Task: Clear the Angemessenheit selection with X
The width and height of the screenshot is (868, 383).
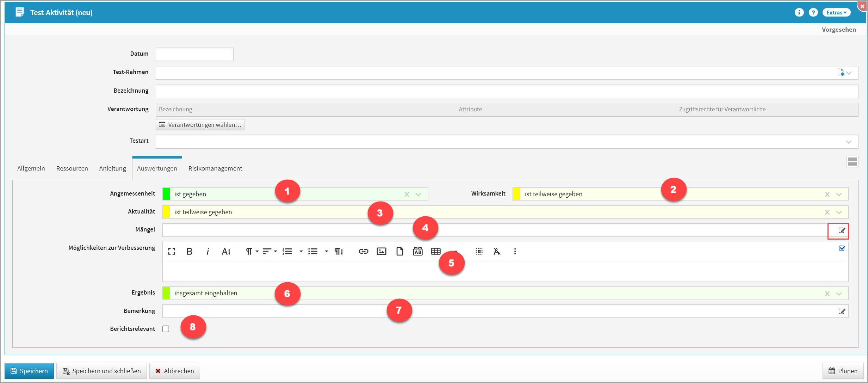Action: [x=407, y=194]
